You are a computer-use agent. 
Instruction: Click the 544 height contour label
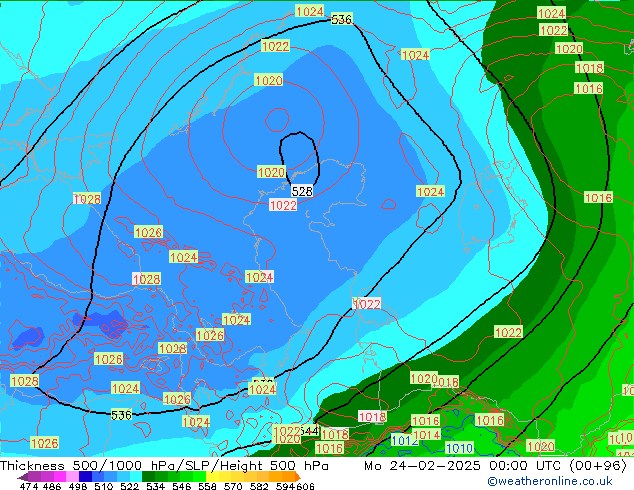[310, 431]
